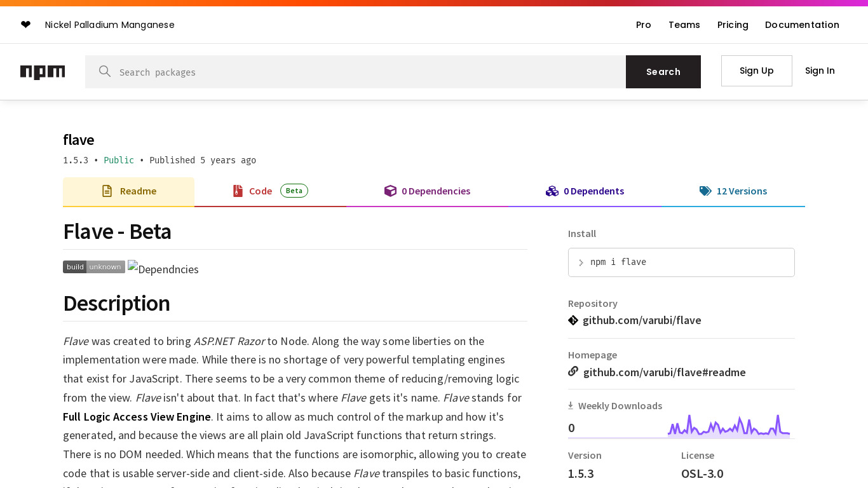
Task: Open the 0 Dependencies tab
Action: (x=427, y=191)
